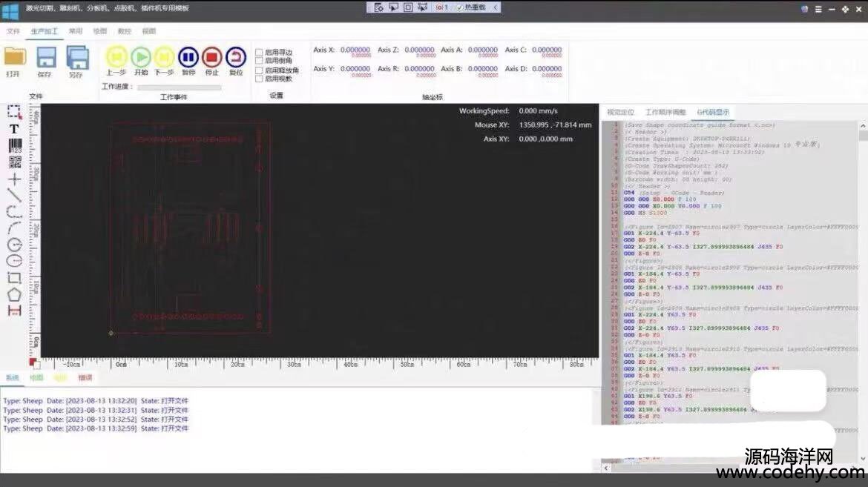Click the red foreground color swatch below ruler

click(32, 362)
